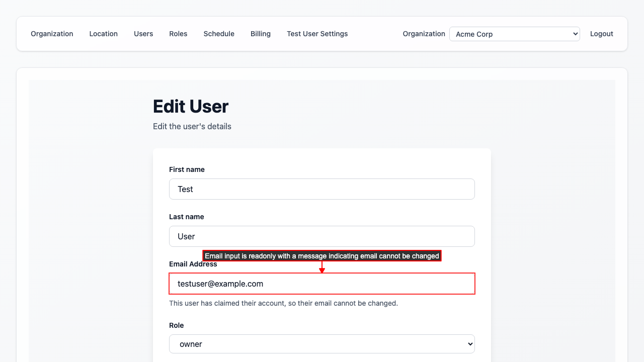Click the Role field label

click(x=177, y=325)
